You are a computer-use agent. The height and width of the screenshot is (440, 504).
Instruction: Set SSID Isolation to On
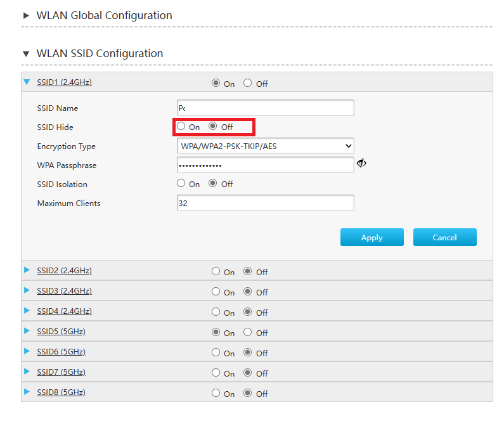point(181,183)
